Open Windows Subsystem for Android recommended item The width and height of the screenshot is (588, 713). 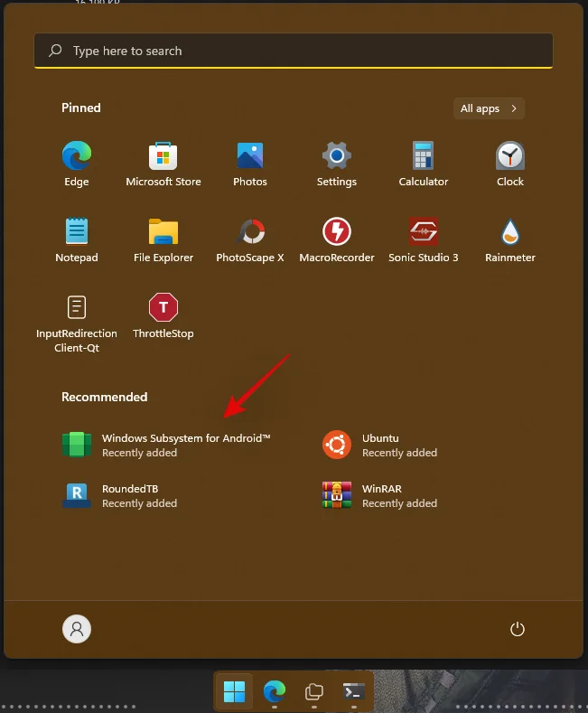tap(168, 445)
